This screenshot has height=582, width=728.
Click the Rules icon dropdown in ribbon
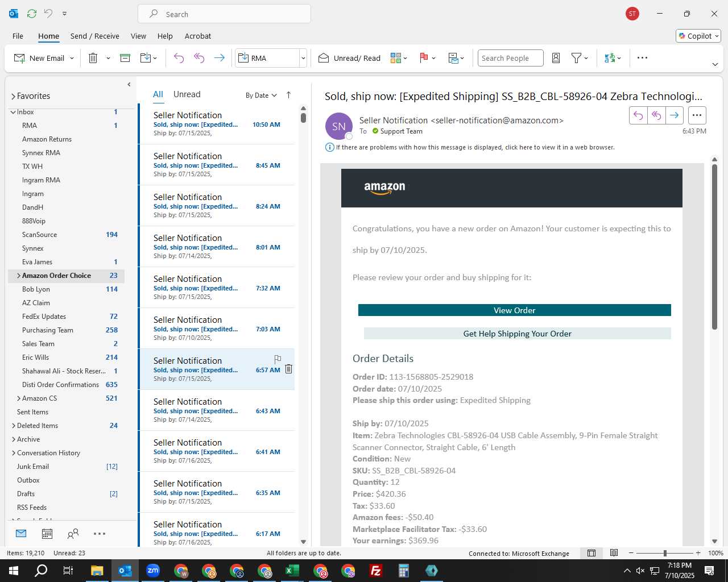pyautogui.click(x=456, y=58)
